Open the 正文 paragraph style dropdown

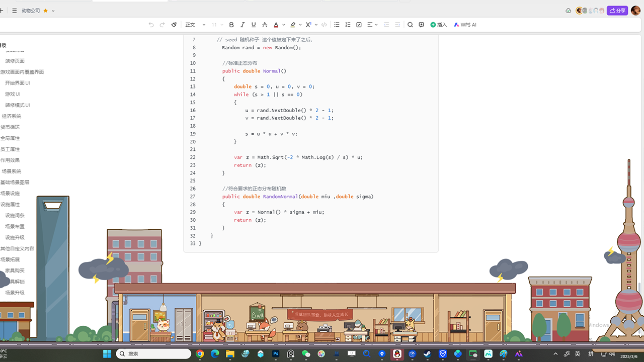coord(195,25)
